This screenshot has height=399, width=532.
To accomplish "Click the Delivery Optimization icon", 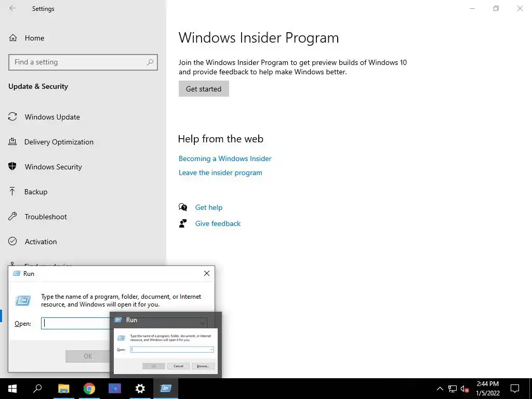I will [12, 141].
